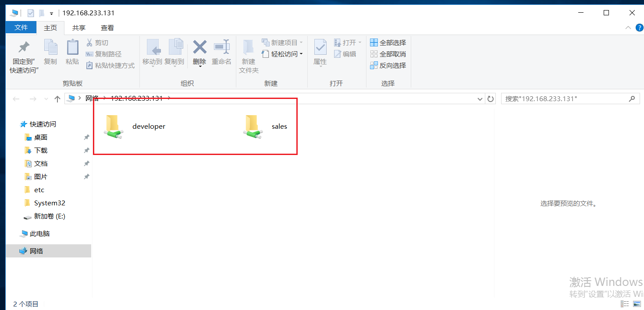Open New item (新建项目) menu

tap(282, 42)
